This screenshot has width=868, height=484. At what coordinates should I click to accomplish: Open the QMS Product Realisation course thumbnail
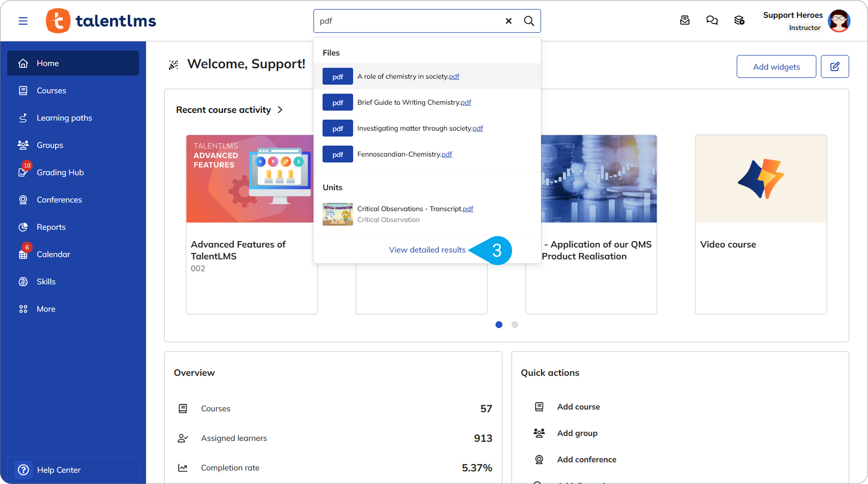pos(599,179)
